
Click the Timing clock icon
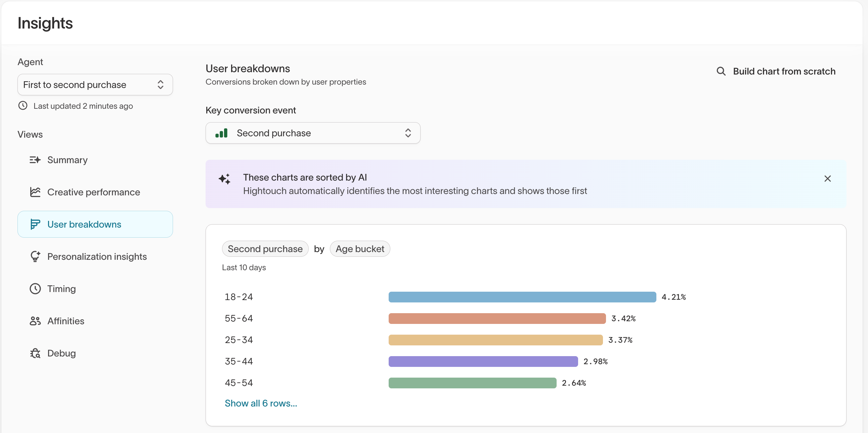pyautogui.click(x=35, y=289)
